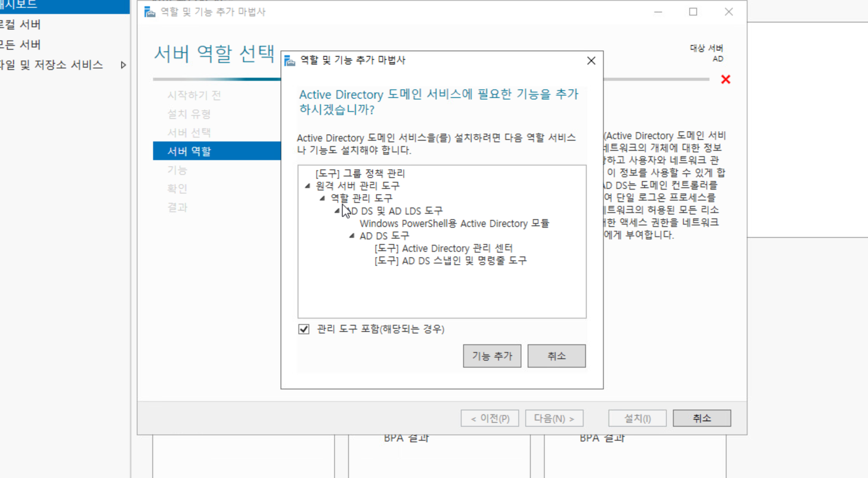Collapse AD DS 및 AD LDS 도구 node
This screenshot has height=478, width=868.
click(x=337, y=211)
